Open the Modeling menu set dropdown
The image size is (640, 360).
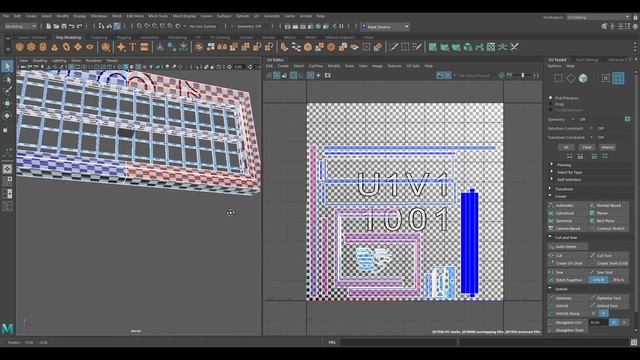point(20,27)
